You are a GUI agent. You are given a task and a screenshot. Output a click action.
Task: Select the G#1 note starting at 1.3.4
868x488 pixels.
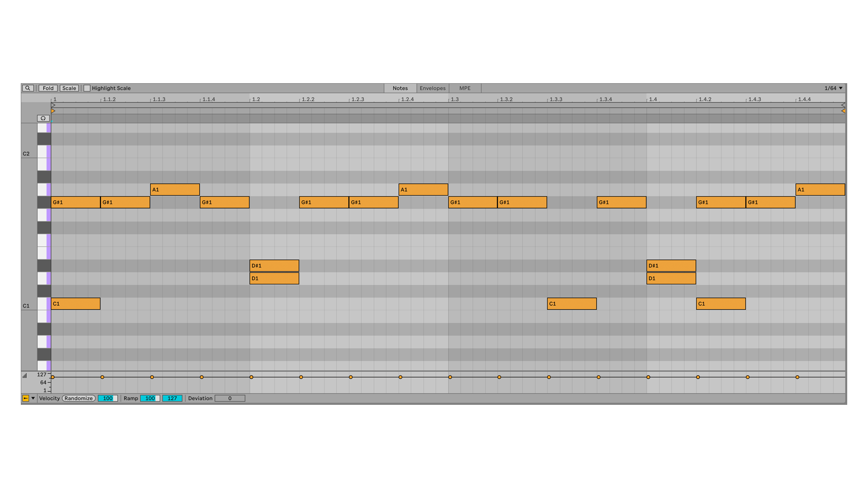point(622,202)
